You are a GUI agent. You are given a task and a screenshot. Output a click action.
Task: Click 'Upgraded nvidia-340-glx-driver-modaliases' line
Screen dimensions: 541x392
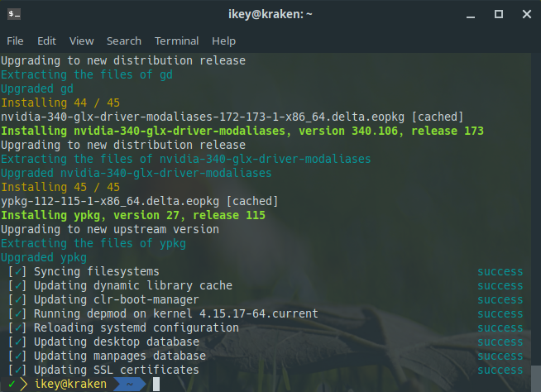tap(136, 173)
